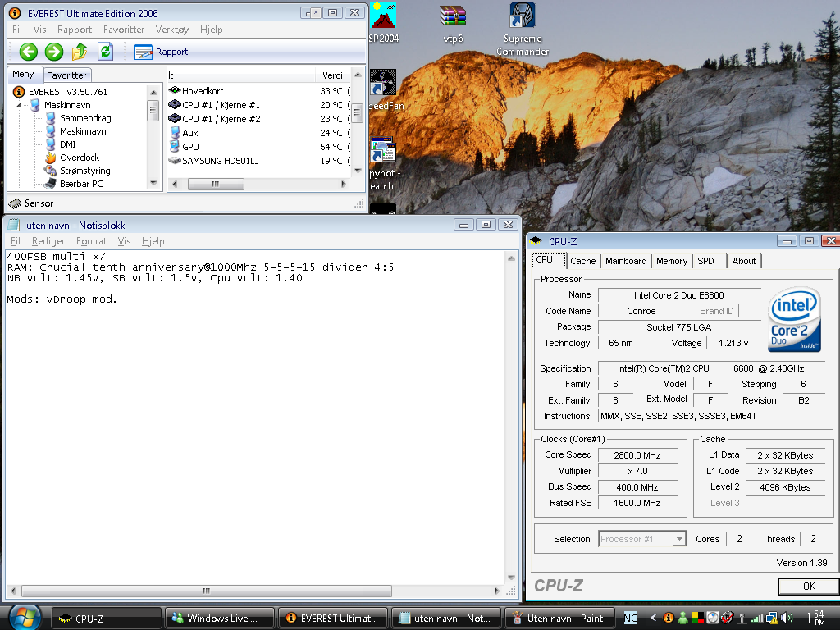Select CPU tab in CPU-Z

coord(549,260)
